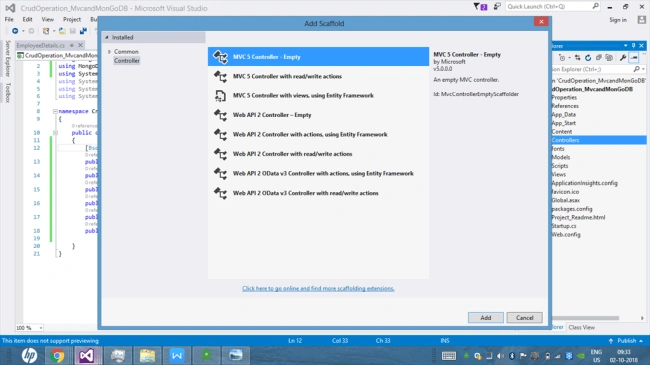Toggle Preview Selected Items in Solution Explorer
Screen dimensions: 650x365
click(x=634, y=58)
